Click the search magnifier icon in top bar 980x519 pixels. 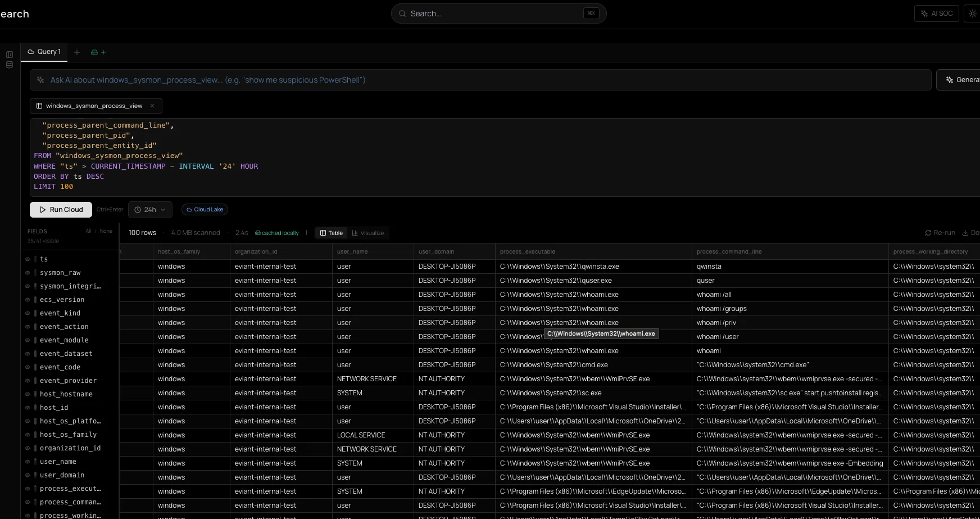coord(402,13)
